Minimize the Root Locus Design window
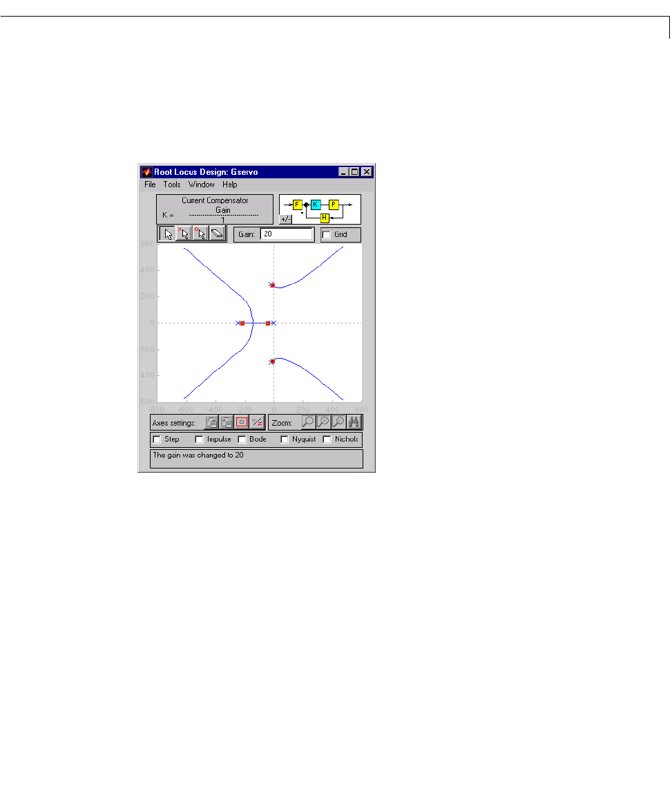Screen dimensions: 672x812 coord(343,172)
